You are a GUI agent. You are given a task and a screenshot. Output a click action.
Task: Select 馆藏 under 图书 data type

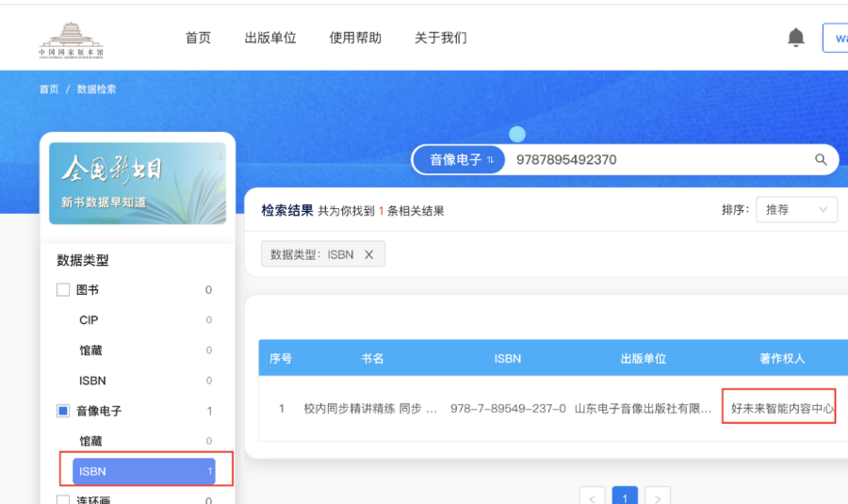click(90, 350)
